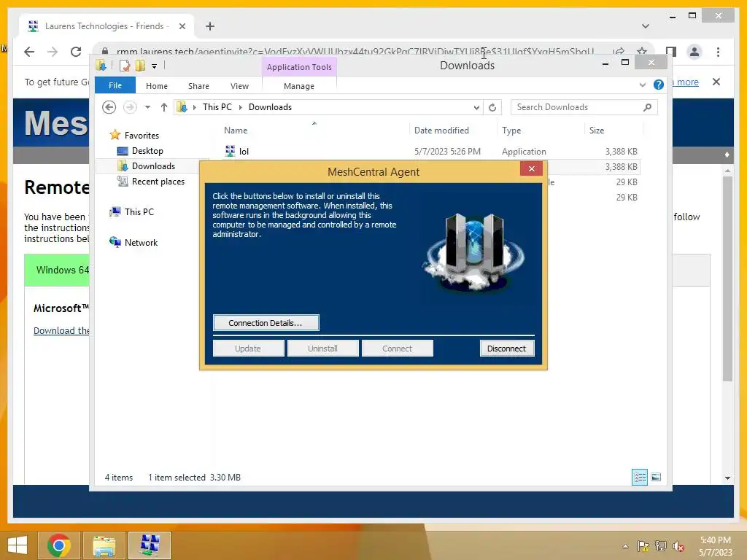Go back in Explorer navigation

point(109,107)
